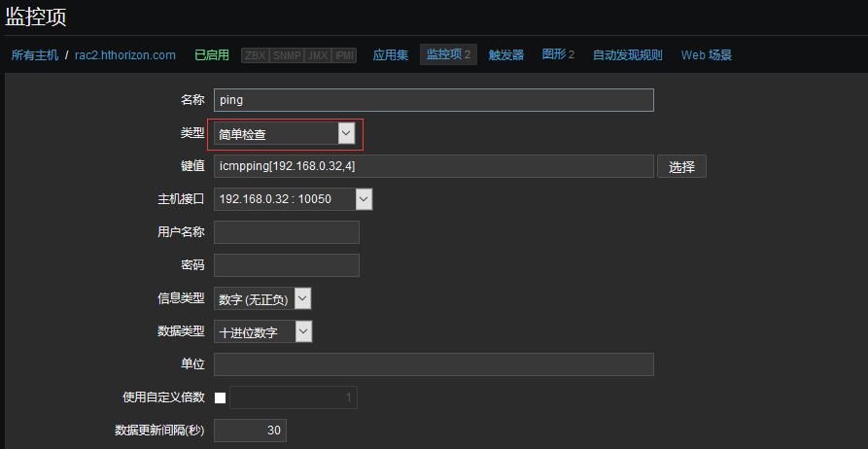868x449 pixels.
Task: Switch to the 监控项 tab
Action: point(448,54)
